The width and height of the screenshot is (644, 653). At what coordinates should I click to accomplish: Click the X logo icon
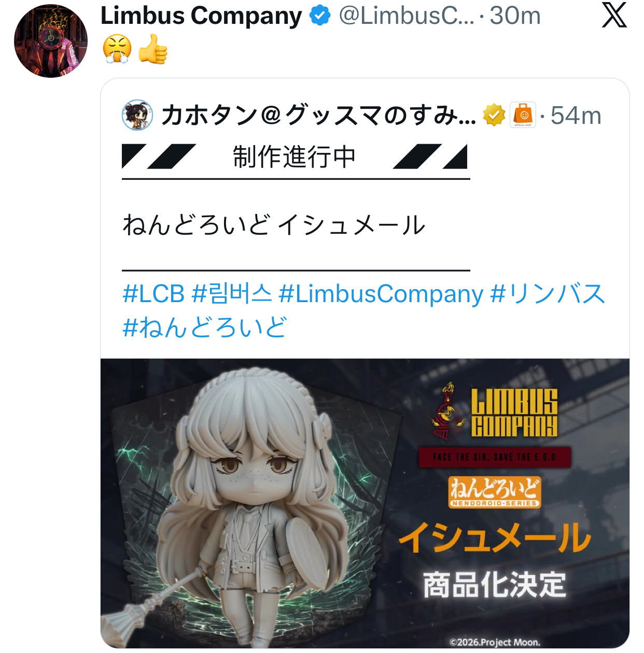614,15
